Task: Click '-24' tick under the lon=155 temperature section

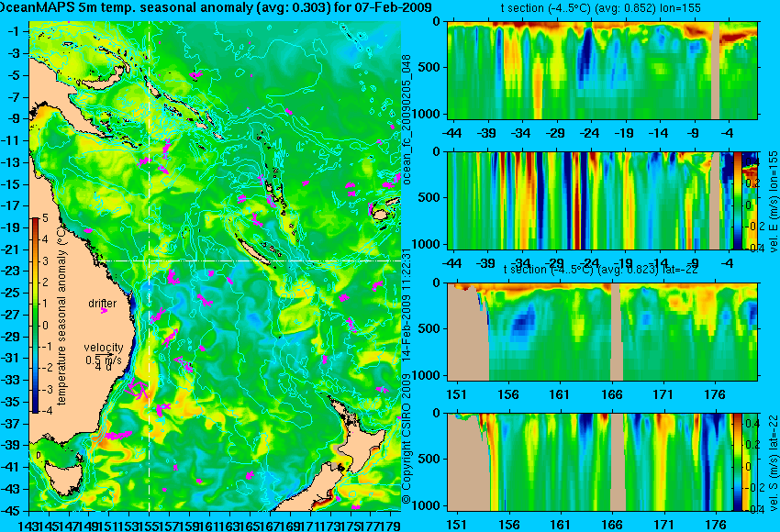Action: tap(590, 133)
